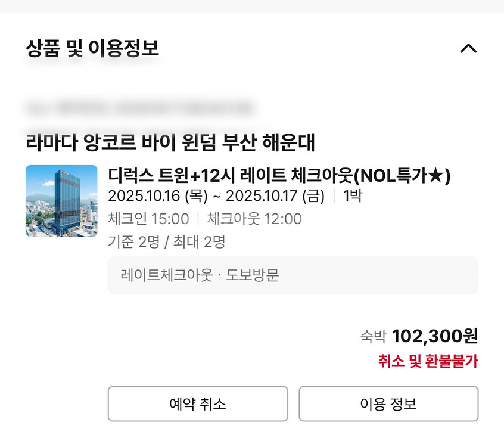Screen dimensions: 504x447
Task: Click the 102,300원 price amount
Action: [435, 336]
